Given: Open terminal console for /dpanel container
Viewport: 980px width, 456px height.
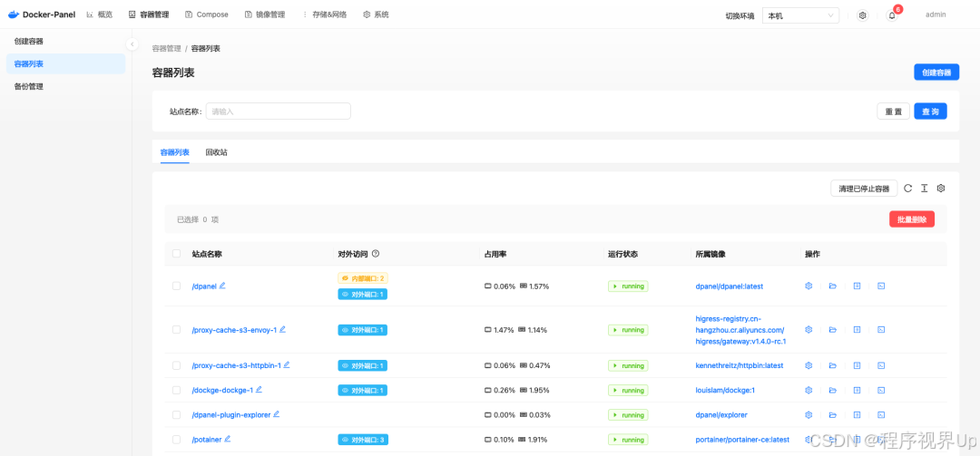Looking at the screenshot, I should tap(880, 286).
